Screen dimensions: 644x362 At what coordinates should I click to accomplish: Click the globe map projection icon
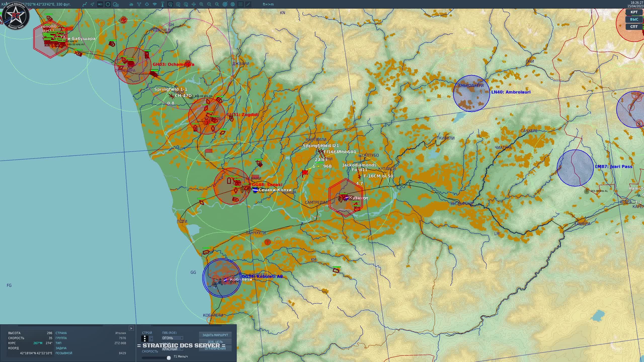click(233, 4)
